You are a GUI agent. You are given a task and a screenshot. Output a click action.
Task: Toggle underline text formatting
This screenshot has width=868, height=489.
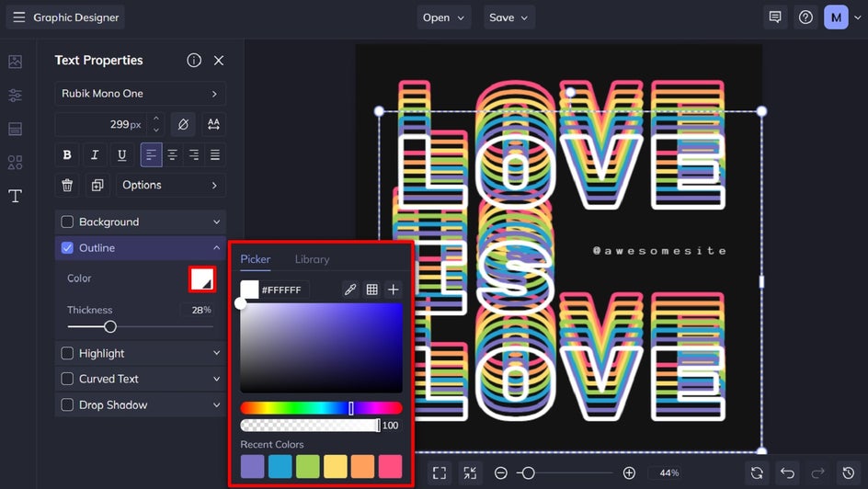[121, 155]
